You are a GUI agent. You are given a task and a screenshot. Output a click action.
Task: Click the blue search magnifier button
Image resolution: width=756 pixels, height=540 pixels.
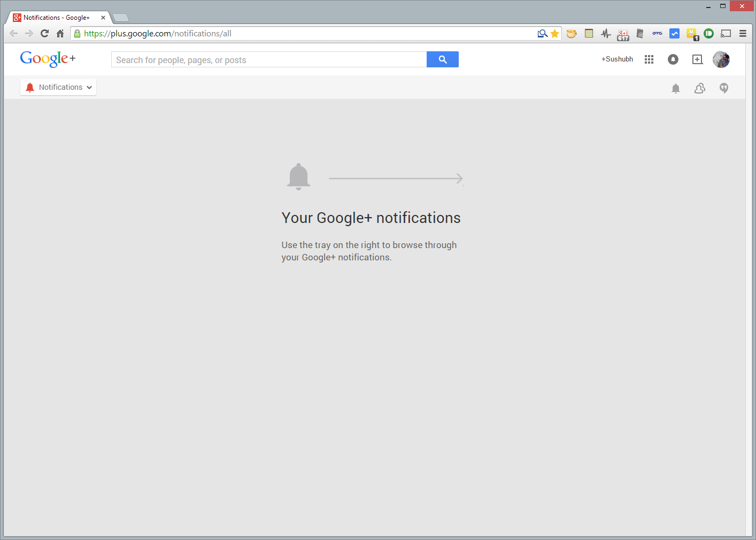pos(442,59)
